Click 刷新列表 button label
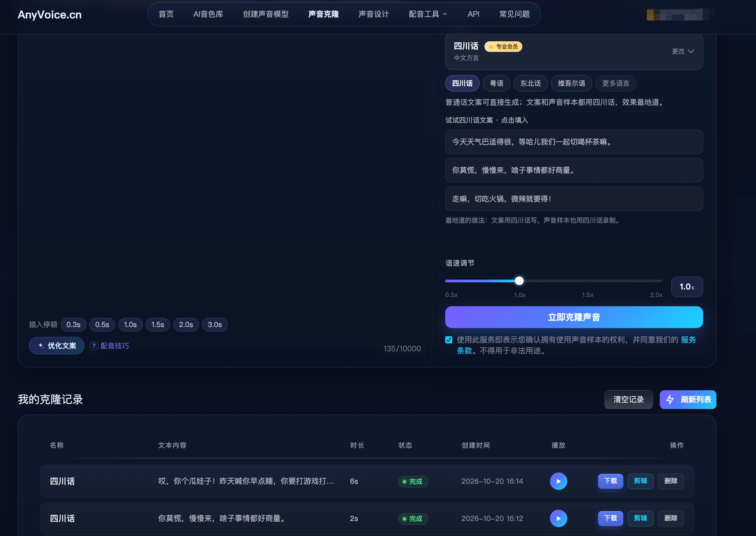 [696, 399]
